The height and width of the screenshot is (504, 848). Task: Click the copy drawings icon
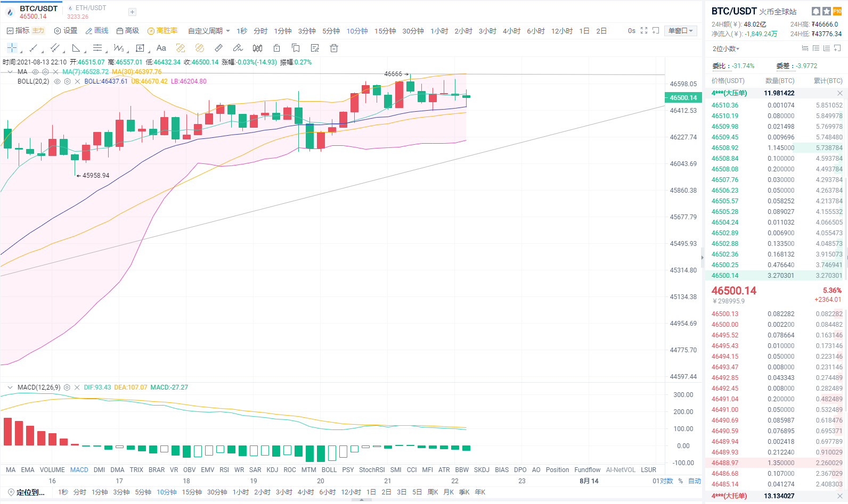pos(296,48)
